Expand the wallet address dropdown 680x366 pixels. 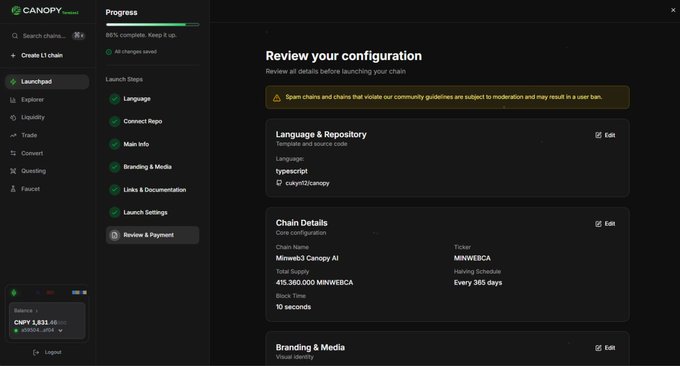pos(60,330)
